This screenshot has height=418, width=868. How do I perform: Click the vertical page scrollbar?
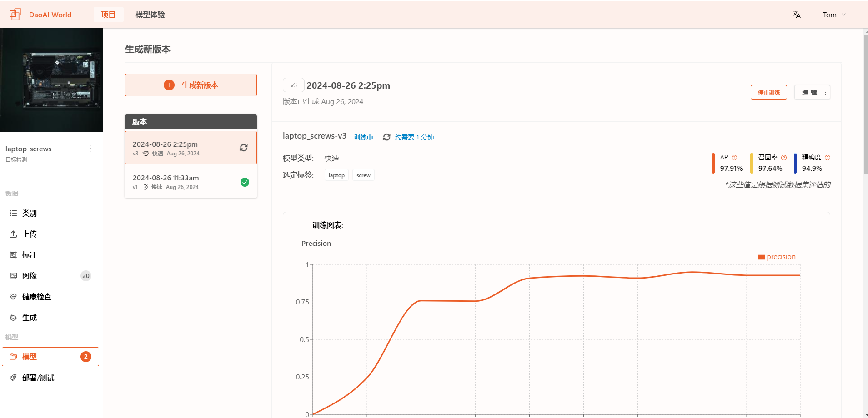[x=866, y=104]
